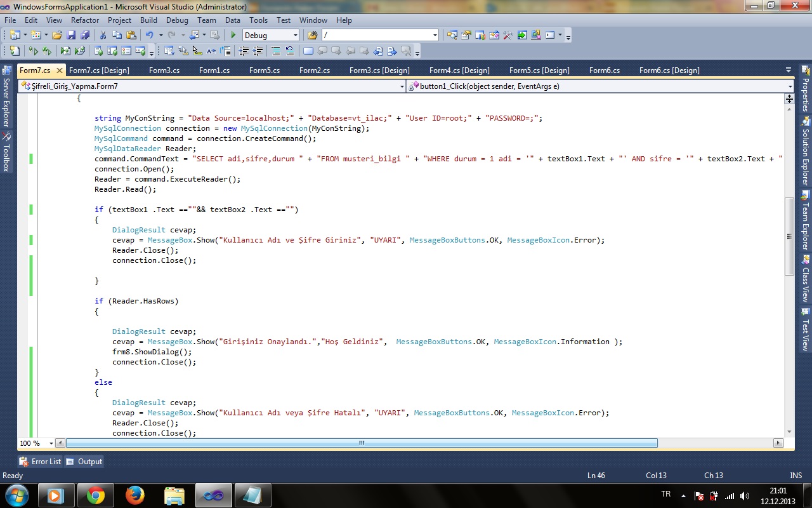
Task: Open the Find combo box dropdown arrow
Action: [x=435, y=36]
